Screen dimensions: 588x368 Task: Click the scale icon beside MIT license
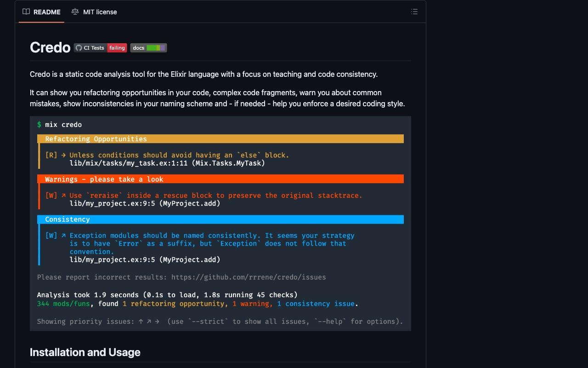75,12
